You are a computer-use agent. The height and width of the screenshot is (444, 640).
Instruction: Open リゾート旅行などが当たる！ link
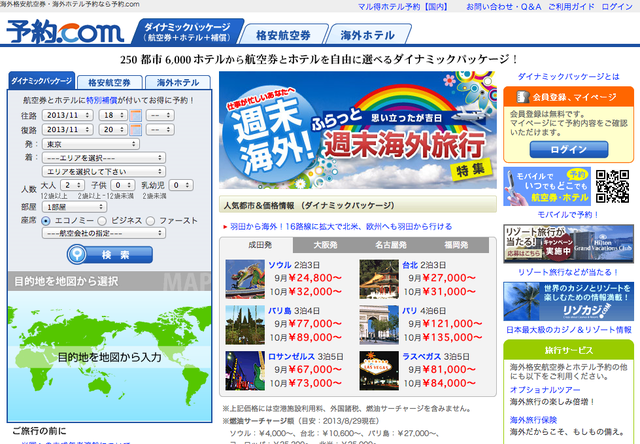tap(568, 272)
